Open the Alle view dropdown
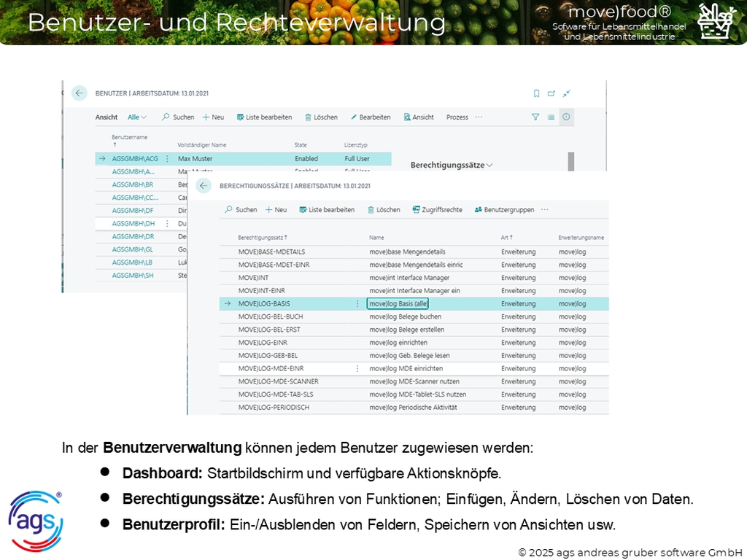The image size is (747, 560). (x=136, y=117)
